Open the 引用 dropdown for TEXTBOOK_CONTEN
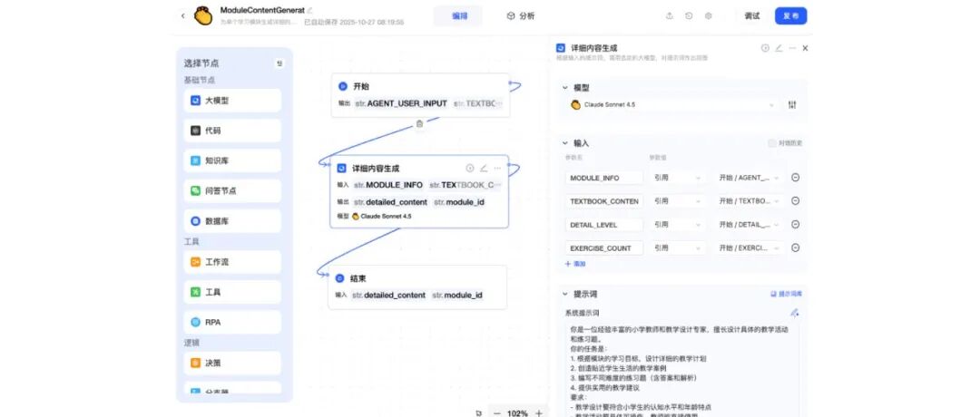Screen dimensions: 980x417 pos(678,201)
